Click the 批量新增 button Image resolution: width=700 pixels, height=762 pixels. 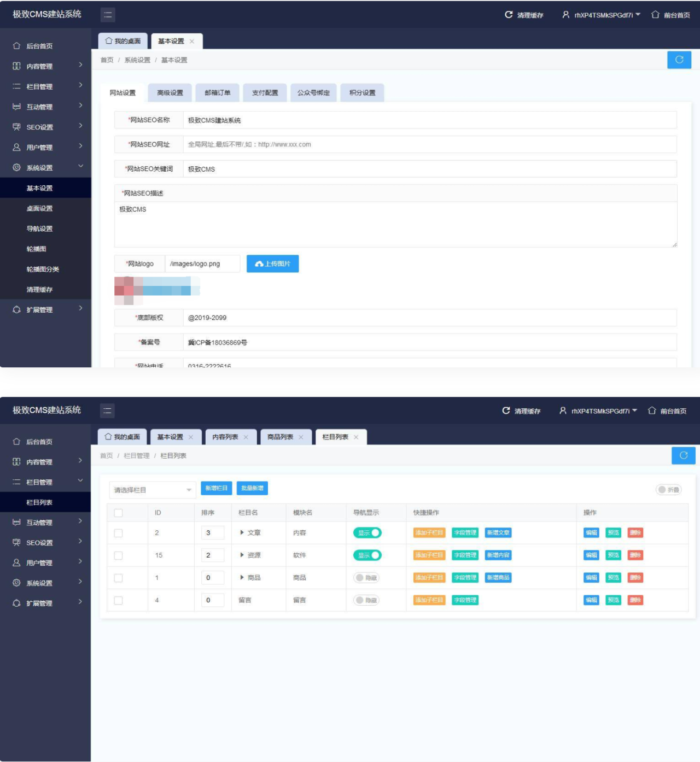[x=252, y=488]
